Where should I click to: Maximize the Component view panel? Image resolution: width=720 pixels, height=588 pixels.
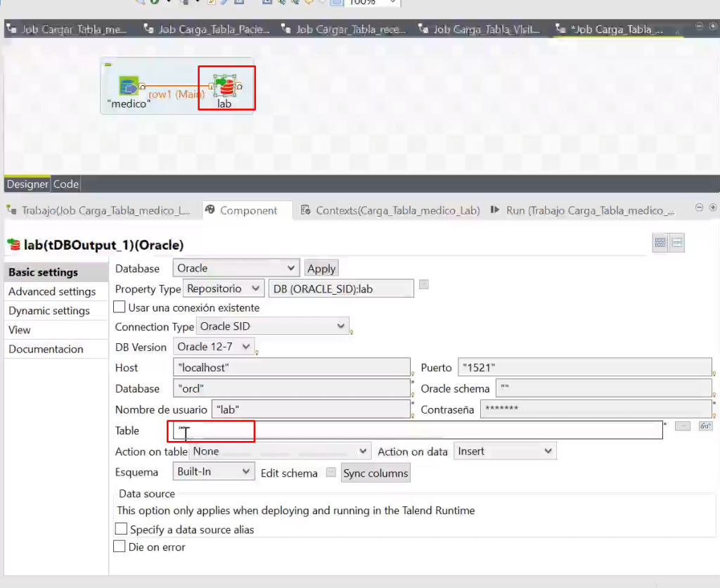713,207
